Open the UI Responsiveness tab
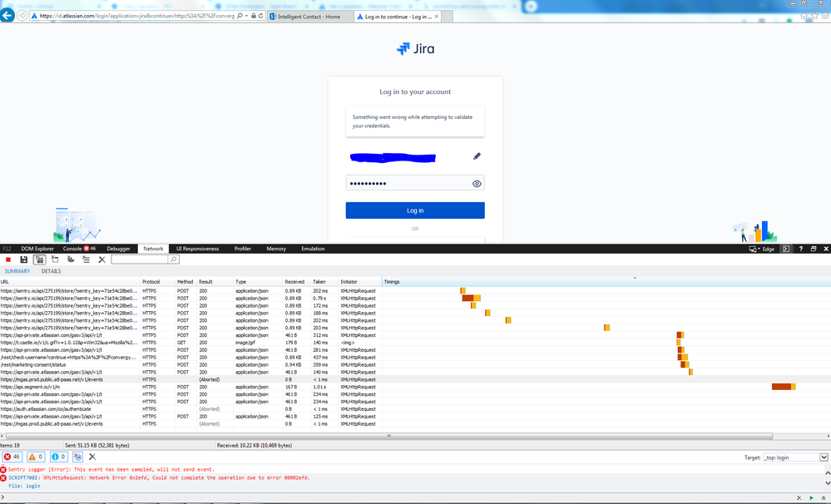831x504 pixels. (198, 249)
